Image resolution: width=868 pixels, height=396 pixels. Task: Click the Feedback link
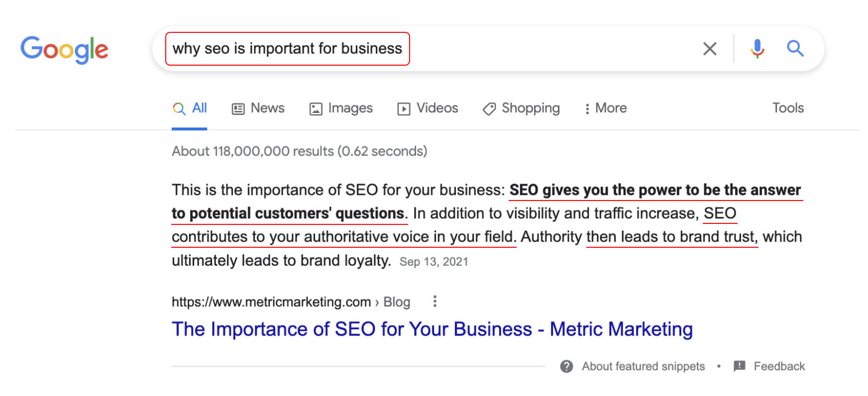point(779,367)
